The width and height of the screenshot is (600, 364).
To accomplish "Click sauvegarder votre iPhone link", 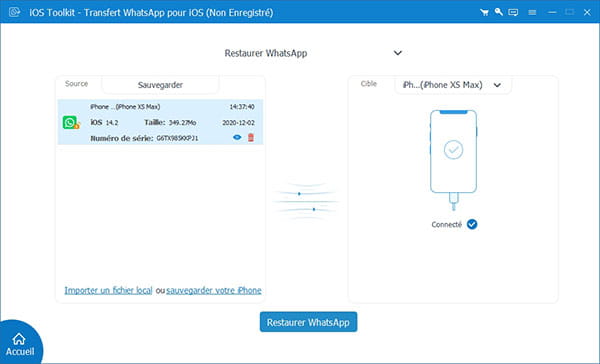I will tap(214, 290).
